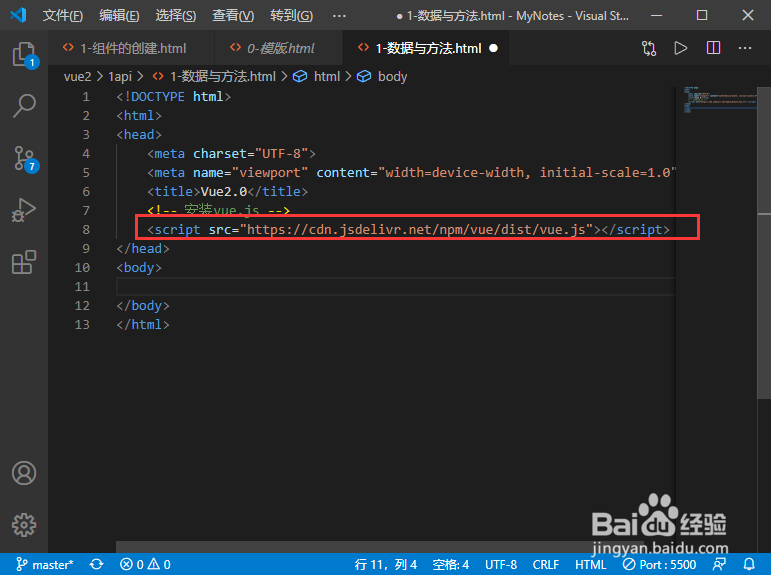Split the editor to the right

713,48
